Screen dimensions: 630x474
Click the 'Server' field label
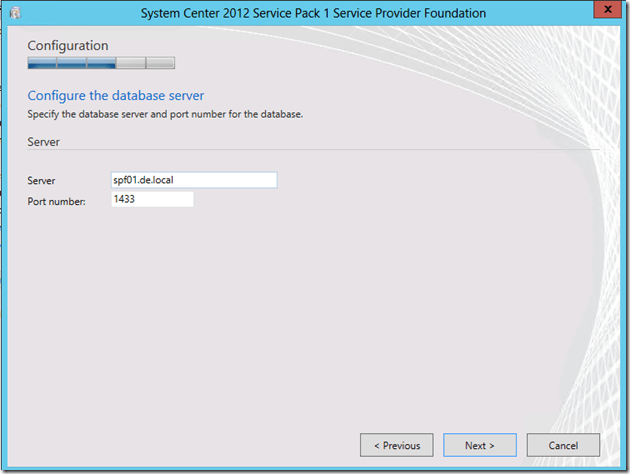(x=42, y=181)
